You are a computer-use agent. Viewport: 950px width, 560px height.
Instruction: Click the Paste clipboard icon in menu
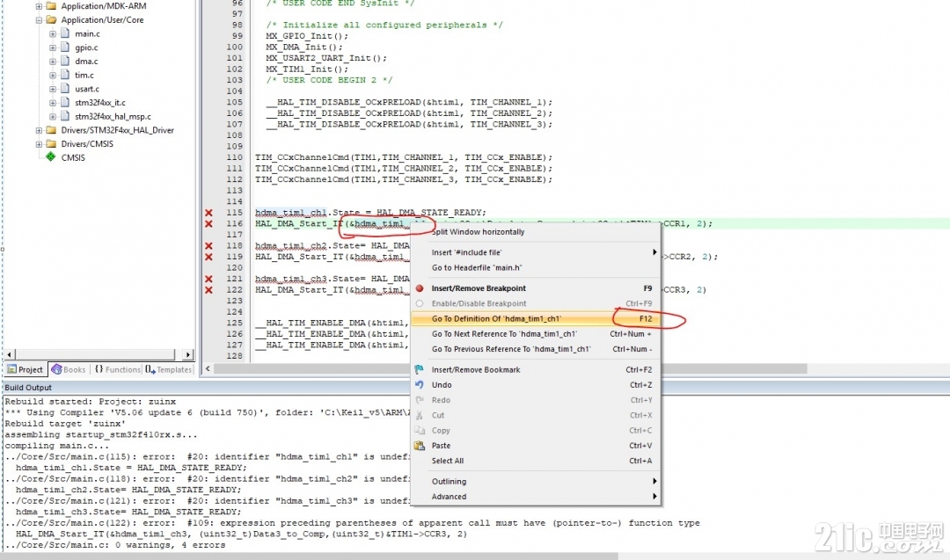click(420, 445)
